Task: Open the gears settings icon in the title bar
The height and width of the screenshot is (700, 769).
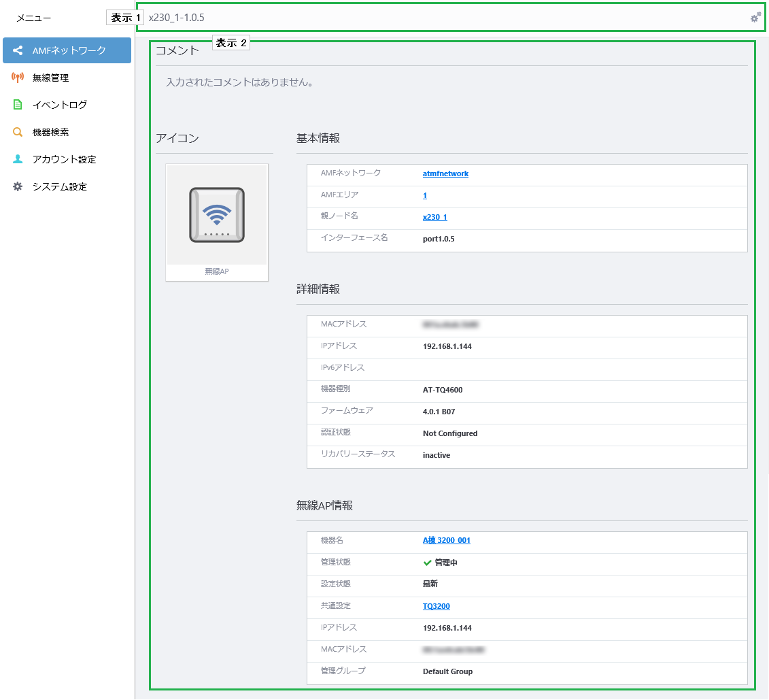Action: click(756, 18)
